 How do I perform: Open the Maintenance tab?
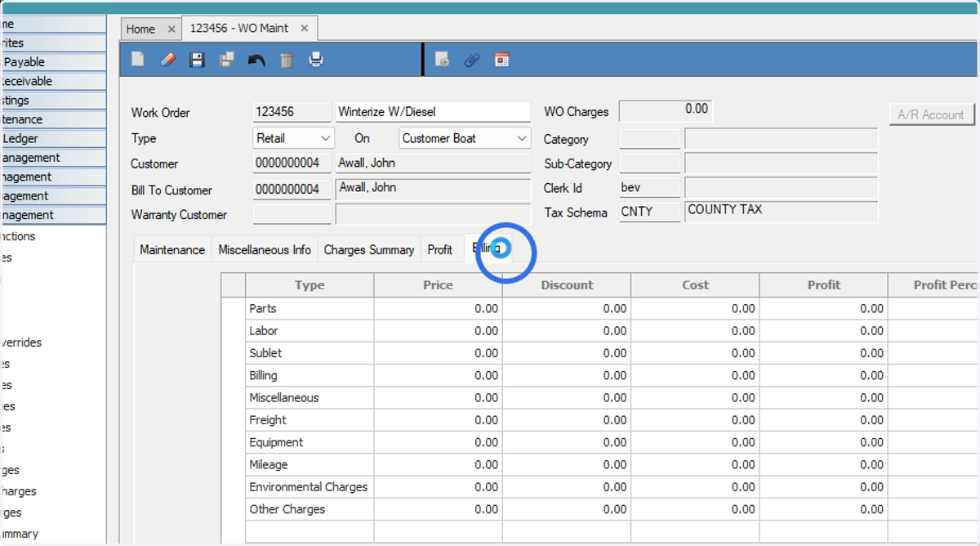pos(172,250)
